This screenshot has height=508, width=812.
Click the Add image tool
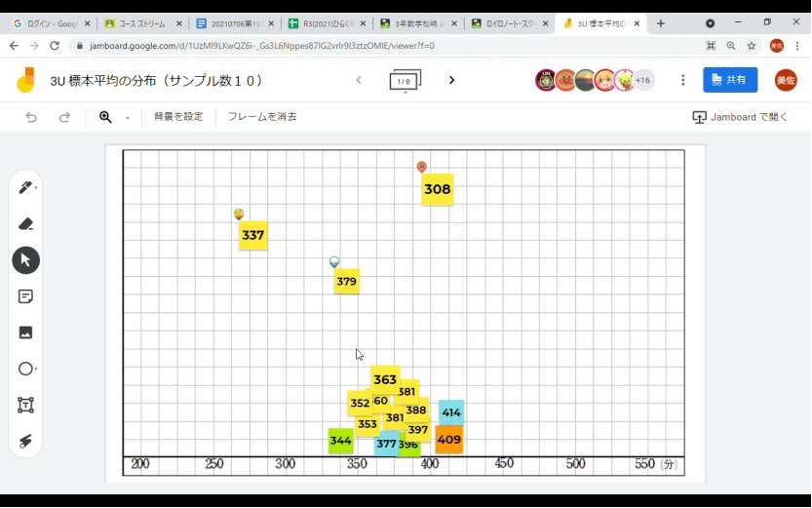point(25,332)
